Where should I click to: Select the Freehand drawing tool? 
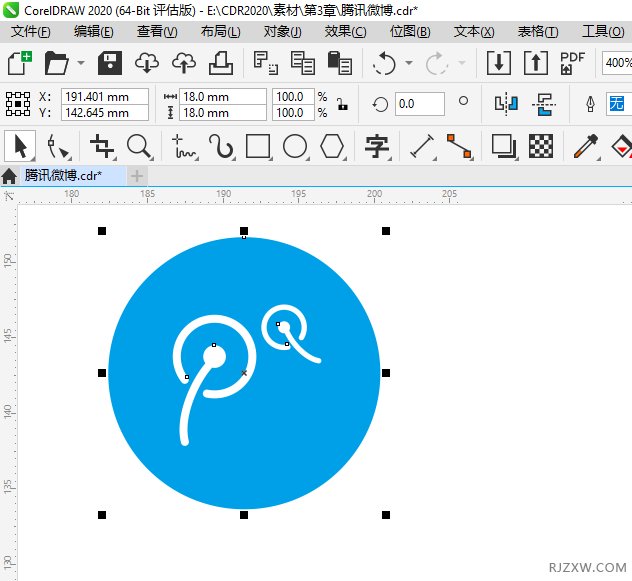(x=184, y=146)
